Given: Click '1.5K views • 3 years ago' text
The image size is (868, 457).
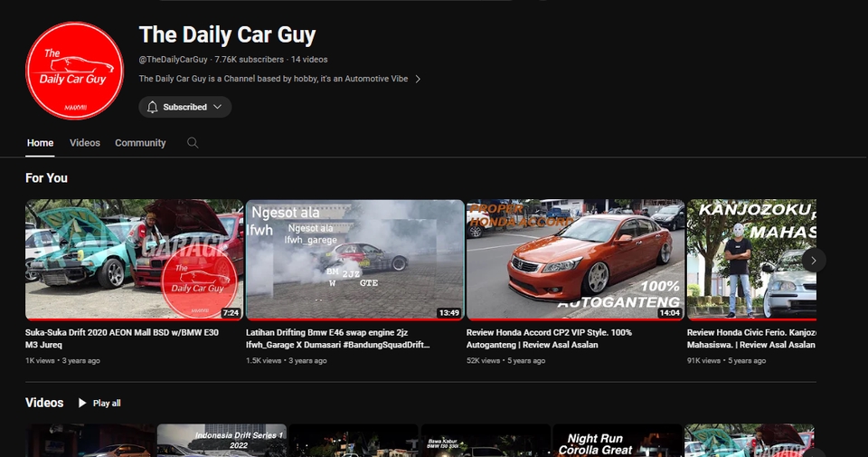Looking at the screenshot, I should 287,360.
